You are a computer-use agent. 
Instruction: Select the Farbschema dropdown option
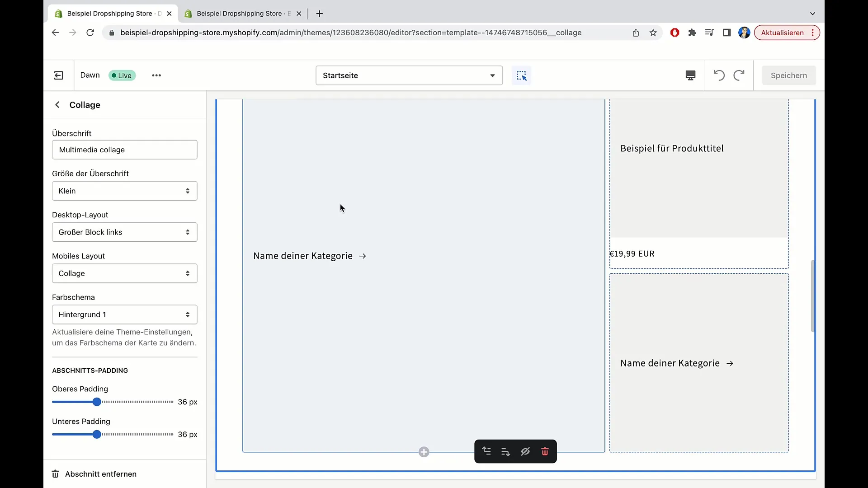tap(124, 314)
